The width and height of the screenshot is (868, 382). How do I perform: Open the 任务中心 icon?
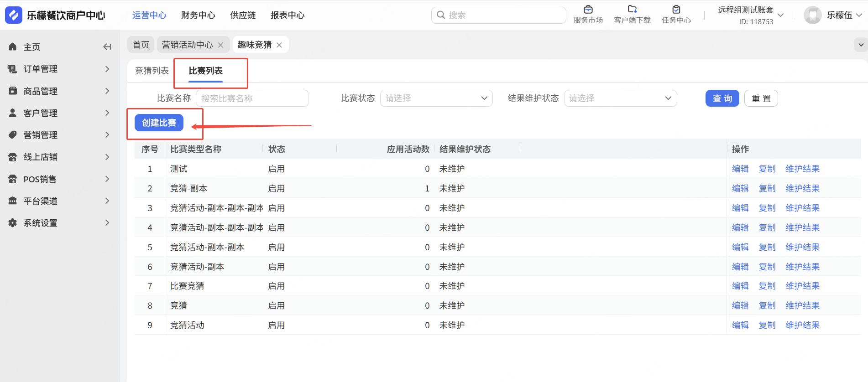coord(676,9)
